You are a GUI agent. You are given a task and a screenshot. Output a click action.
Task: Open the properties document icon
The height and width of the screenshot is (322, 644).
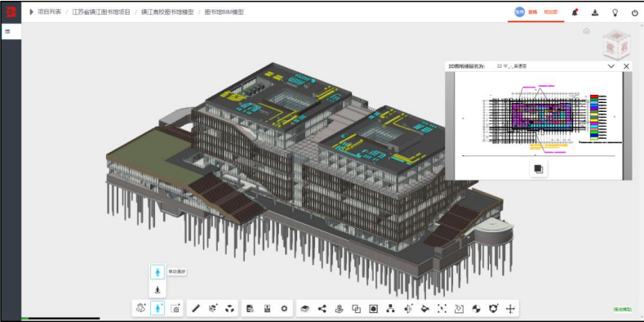(x=249, y=308)
